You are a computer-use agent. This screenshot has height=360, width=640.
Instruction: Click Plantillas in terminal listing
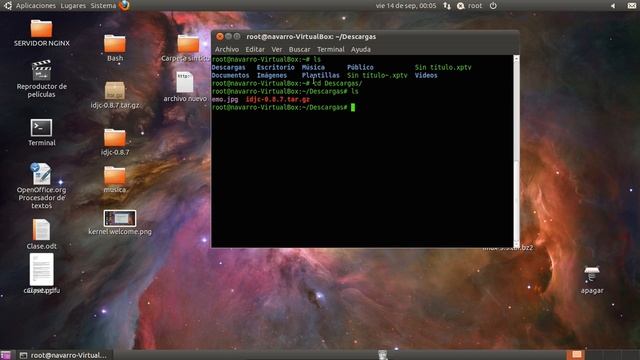point(320,76)
